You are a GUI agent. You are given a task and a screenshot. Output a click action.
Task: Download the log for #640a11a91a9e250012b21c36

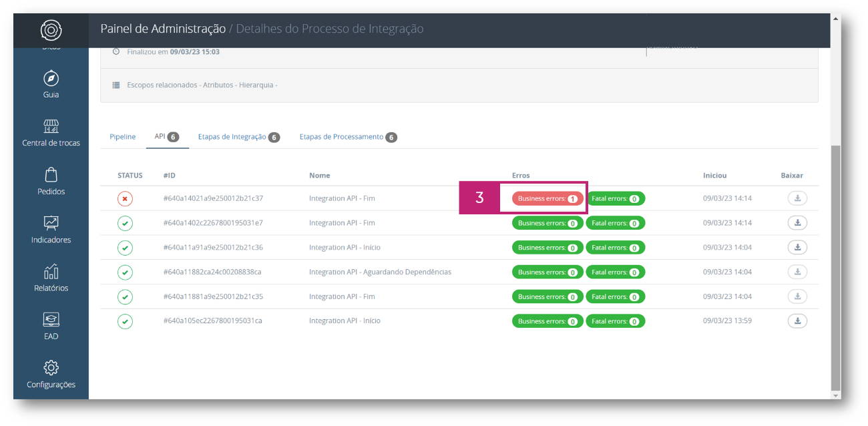pyautogui.click(x=797, y=248)
